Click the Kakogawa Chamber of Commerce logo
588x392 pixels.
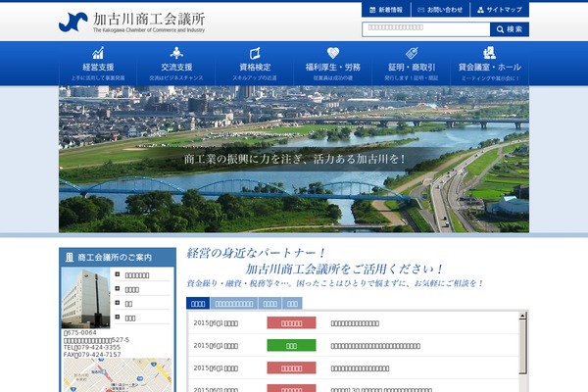point(131,23)
